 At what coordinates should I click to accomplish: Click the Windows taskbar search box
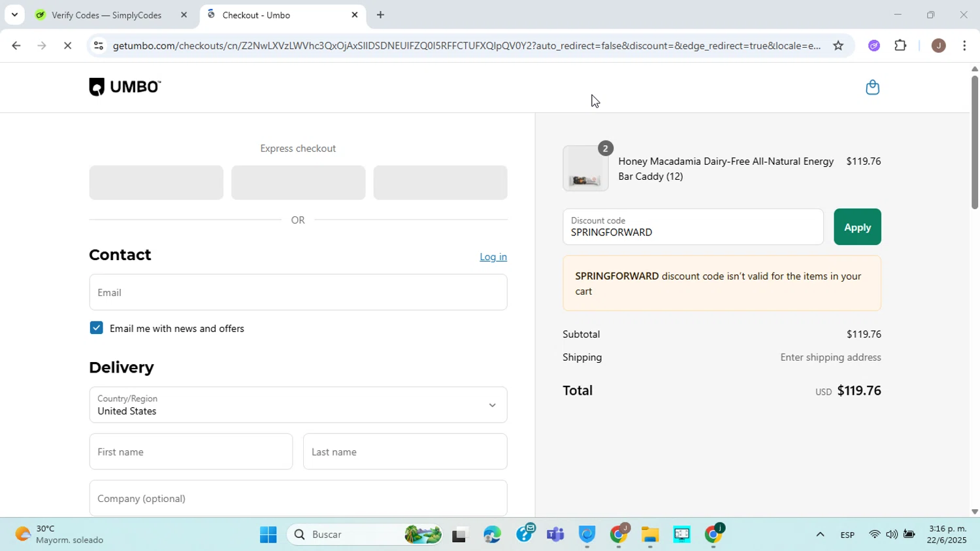[x=365, y=535]
